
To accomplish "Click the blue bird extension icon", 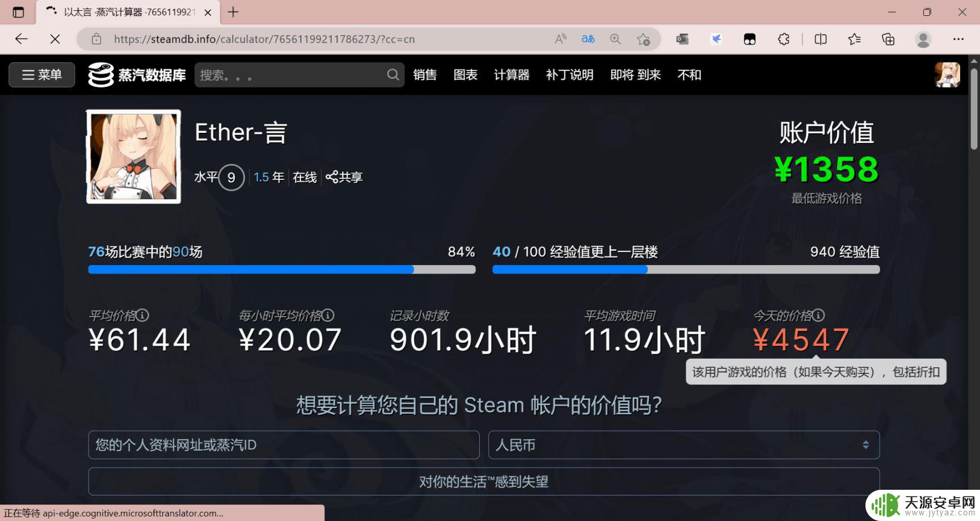I will pyautogui.click(x=716, y=39).
